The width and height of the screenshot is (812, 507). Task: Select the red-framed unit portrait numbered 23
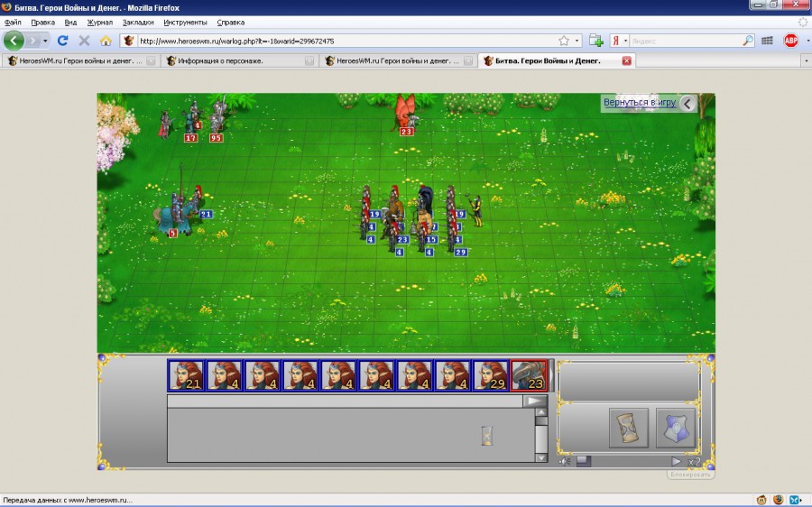pyautogui.click(x=530, y=375)
